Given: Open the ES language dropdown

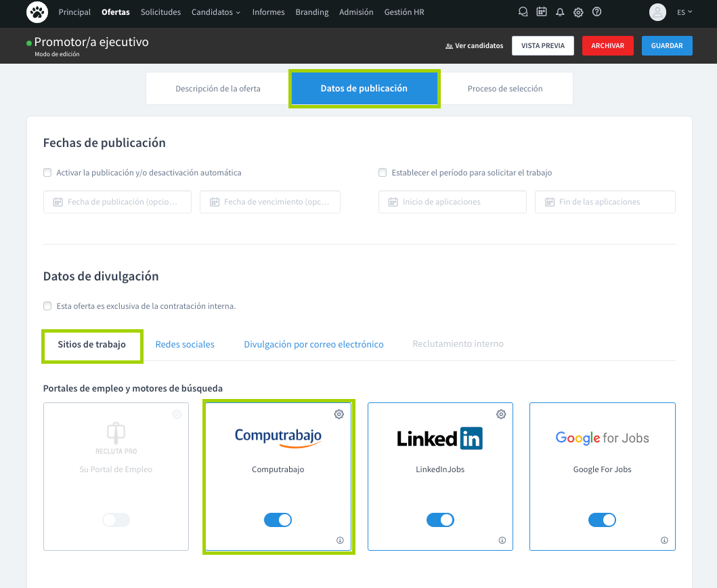Looking at the screenshot, I should pyautogui.click(x=685, y=12).
